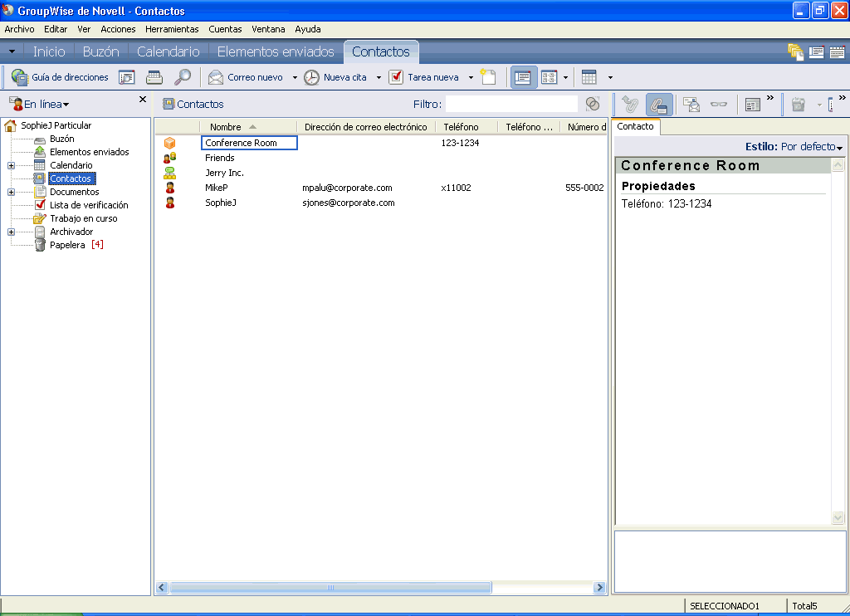Select the MikeP contact row

point(381,188)
